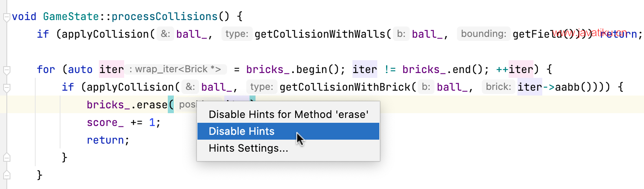The height and width of the screenshot is (189, 644).
Task: Click fold end marker beside the final closing brace
Action: 6,175
